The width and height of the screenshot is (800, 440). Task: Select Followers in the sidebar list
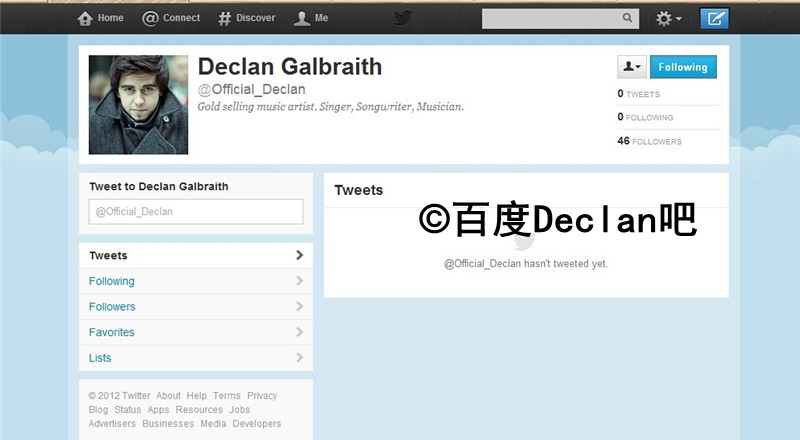coord(196,307)
